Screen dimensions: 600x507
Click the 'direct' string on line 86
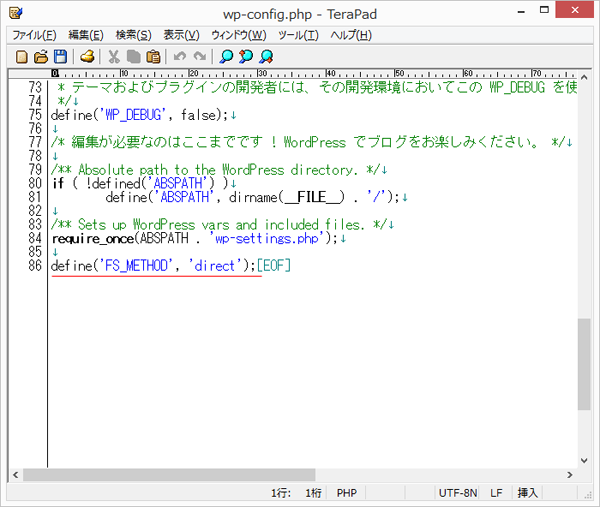tap(215, 266)
